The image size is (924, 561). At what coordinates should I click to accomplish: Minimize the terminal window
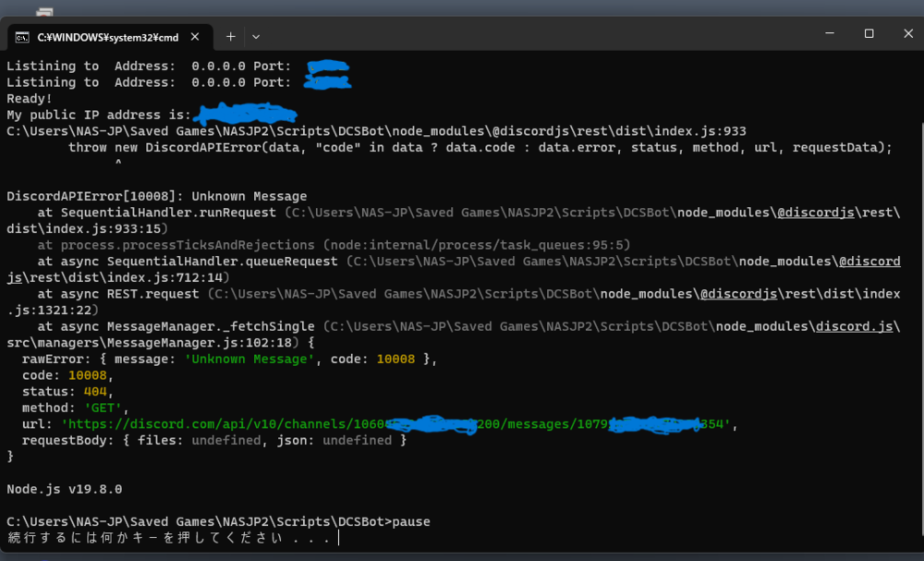830,33
